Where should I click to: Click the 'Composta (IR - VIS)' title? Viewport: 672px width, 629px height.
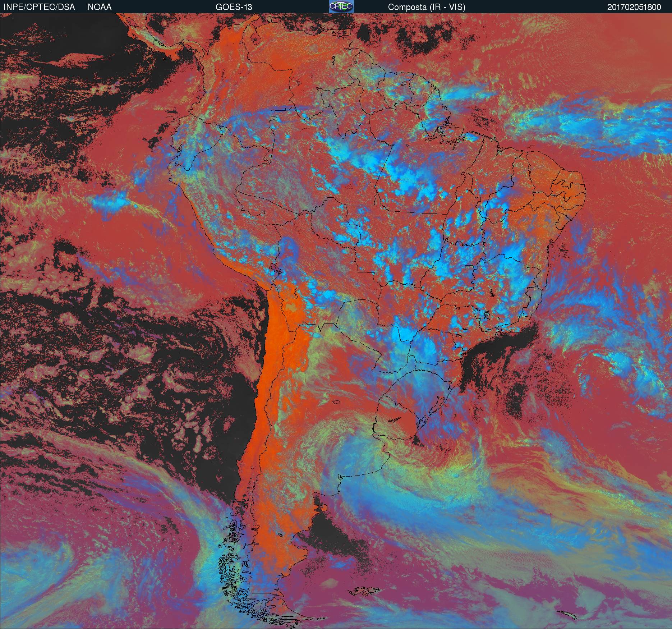point(427,7)
